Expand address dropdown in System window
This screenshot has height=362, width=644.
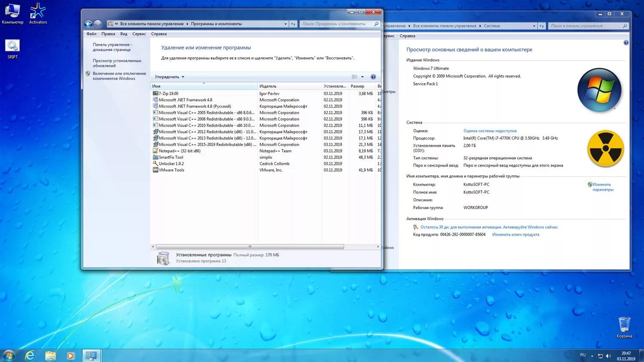(534, 26)
